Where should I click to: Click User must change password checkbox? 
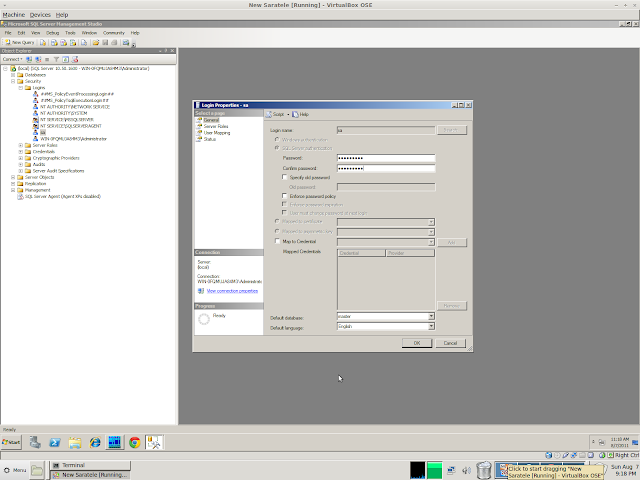(x=284, y=213)
